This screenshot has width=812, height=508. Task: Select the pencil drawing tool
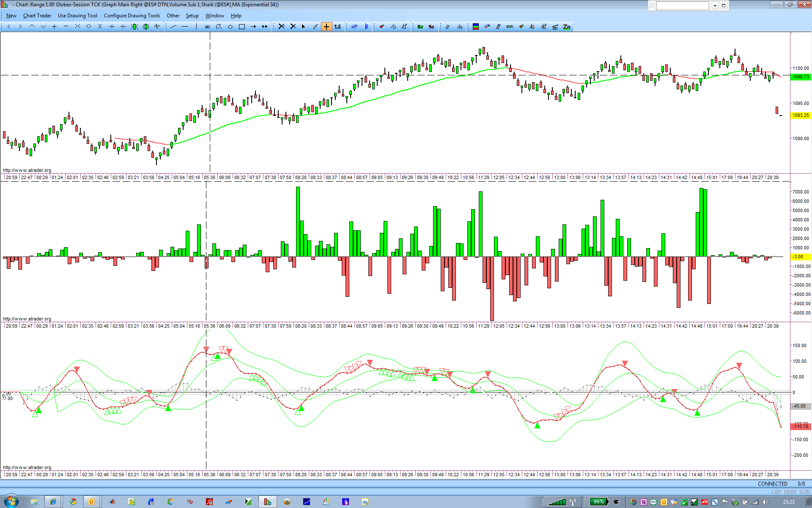pos(315,27)
